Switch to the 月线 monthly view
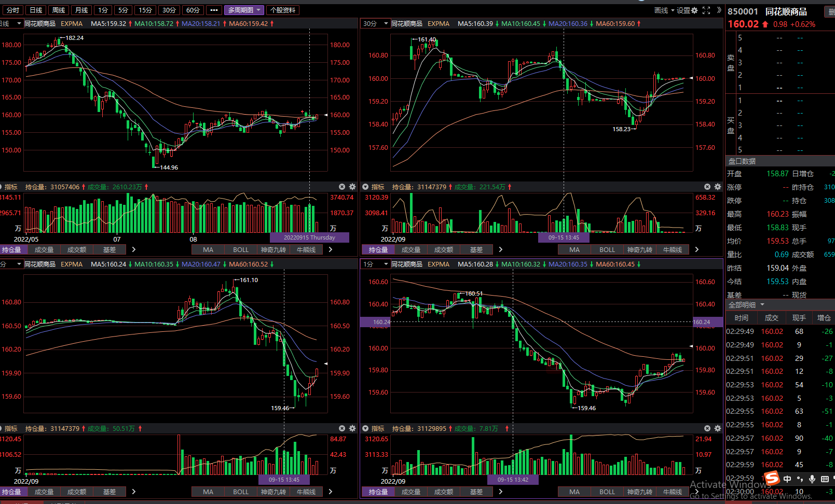The width and height of the screenshot is (835, 504). coord(81,10)
